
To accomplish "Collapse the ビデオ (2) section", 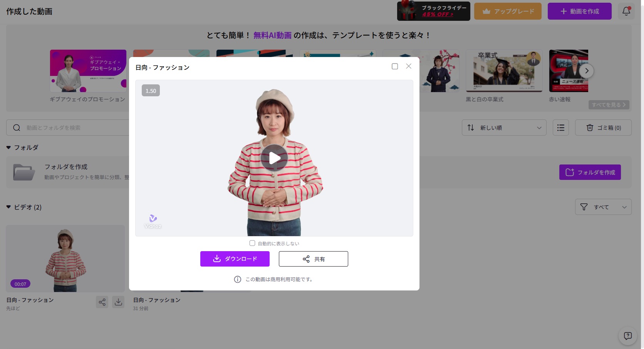I will 8,207.
